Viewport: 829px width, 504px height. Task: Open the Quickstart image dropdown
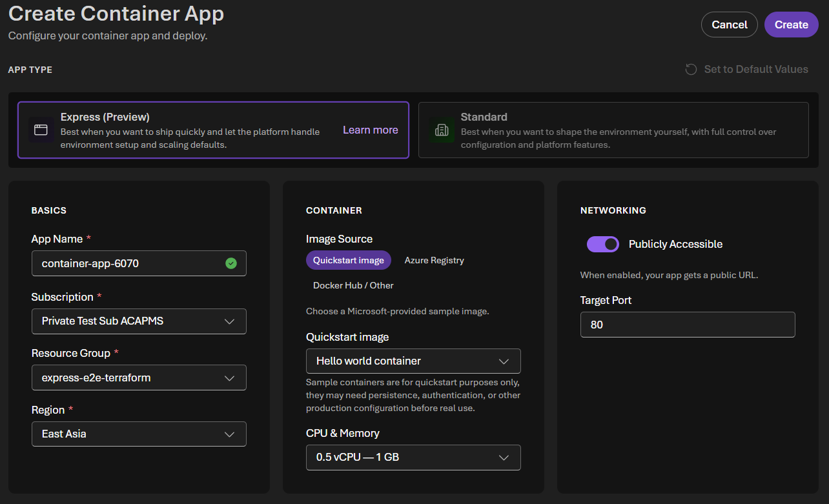pyautogui.click(x=413, y=361)
